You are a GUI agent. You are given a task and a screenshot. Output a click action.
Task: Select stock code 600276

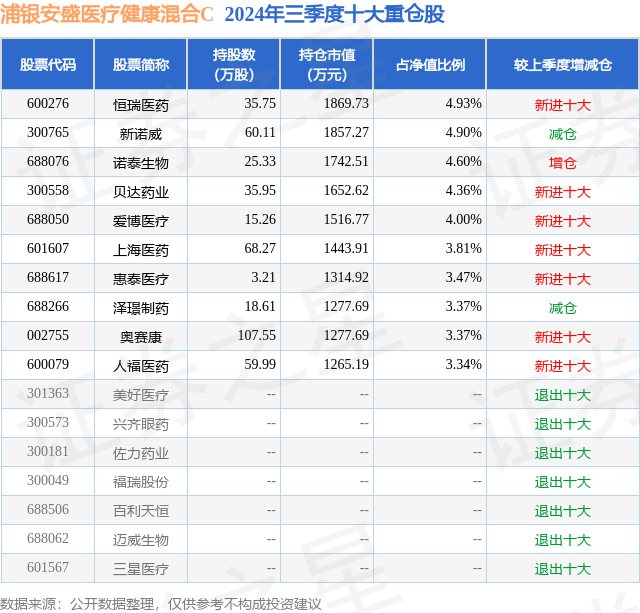tap(48, 104)
